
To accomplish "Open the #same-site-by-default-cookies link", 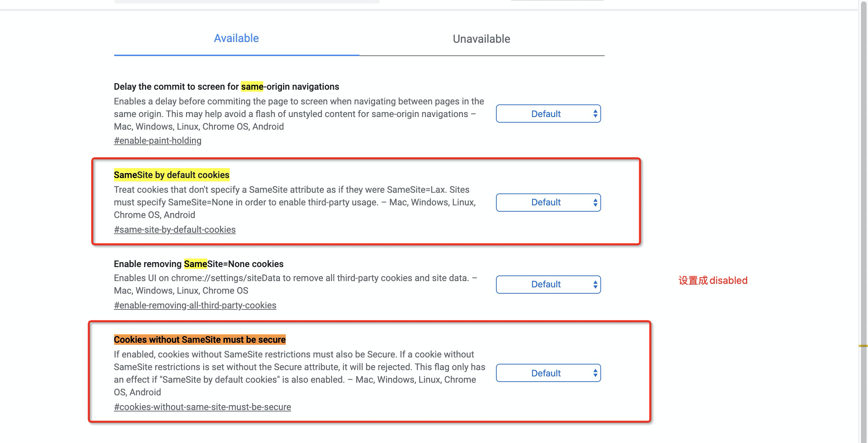I will point(174,230).
